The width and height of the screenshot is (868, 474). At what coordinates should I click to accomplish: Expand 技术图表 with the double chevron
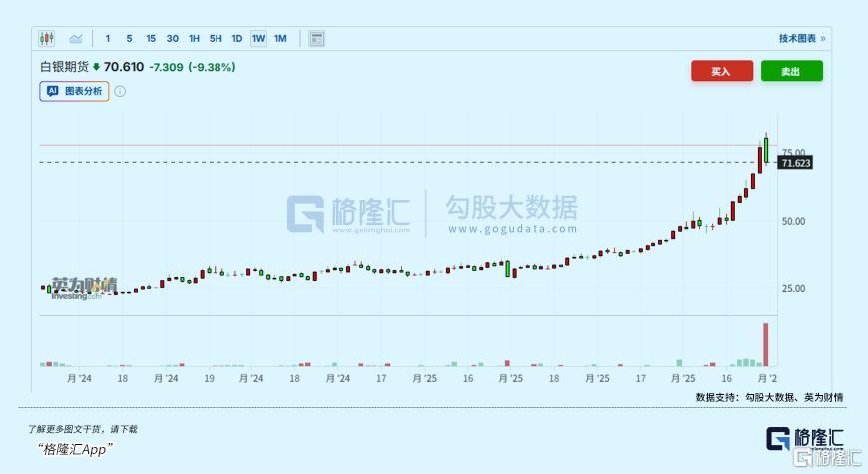coord(822,39)
